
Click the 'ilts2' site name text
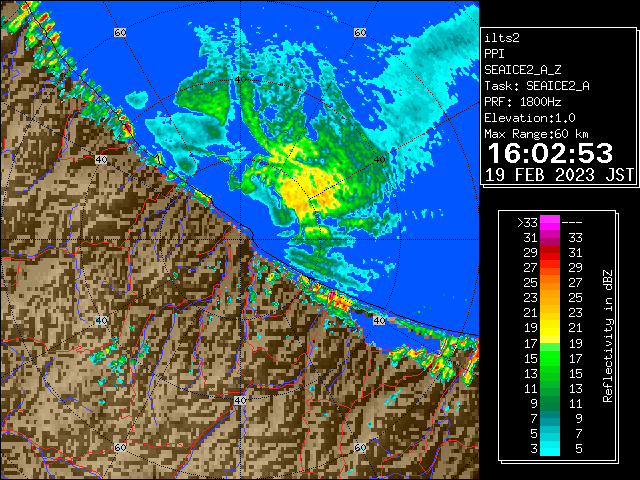coord(502,38)
